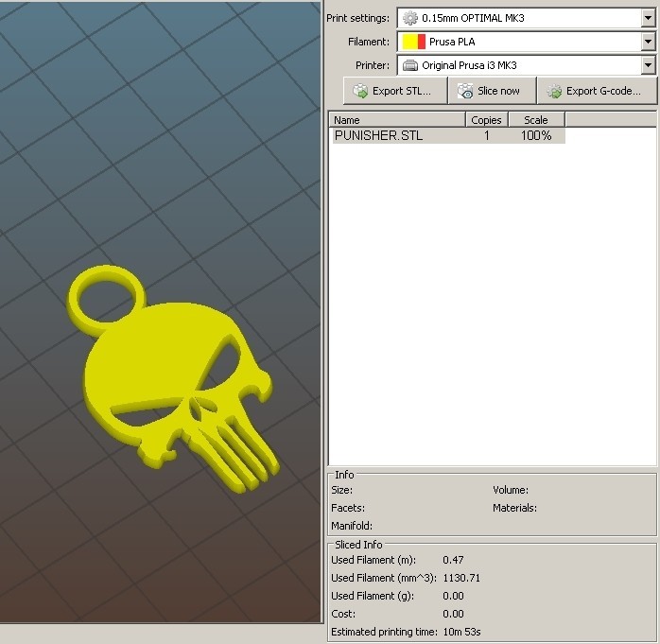Click the yellow filament color swatch

(x=410, y=42)
